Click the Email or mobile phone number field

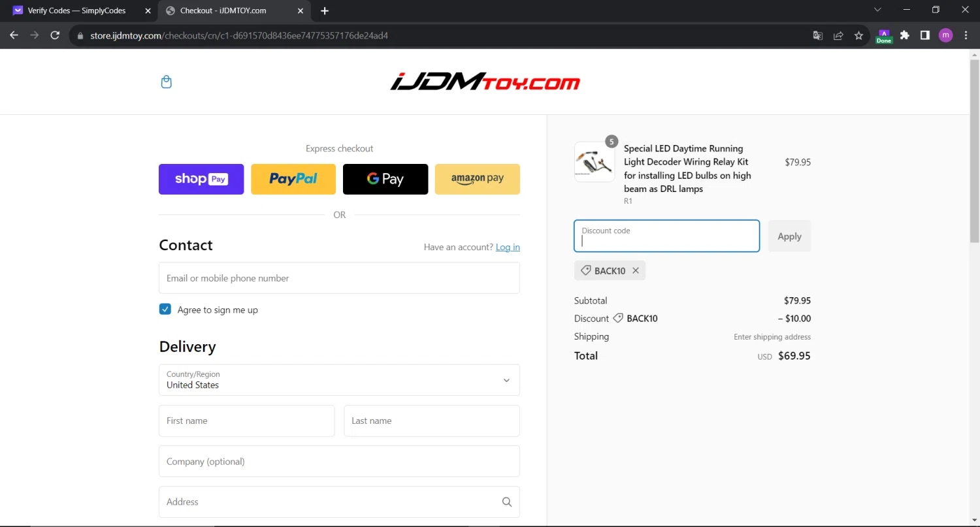pos(339,278)
